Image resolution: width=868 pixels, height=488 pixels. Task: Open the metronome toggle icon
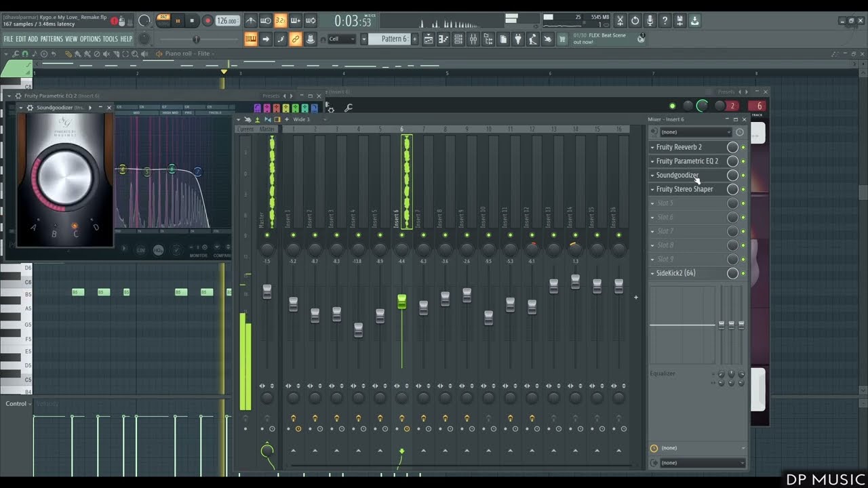coord(250,21)
